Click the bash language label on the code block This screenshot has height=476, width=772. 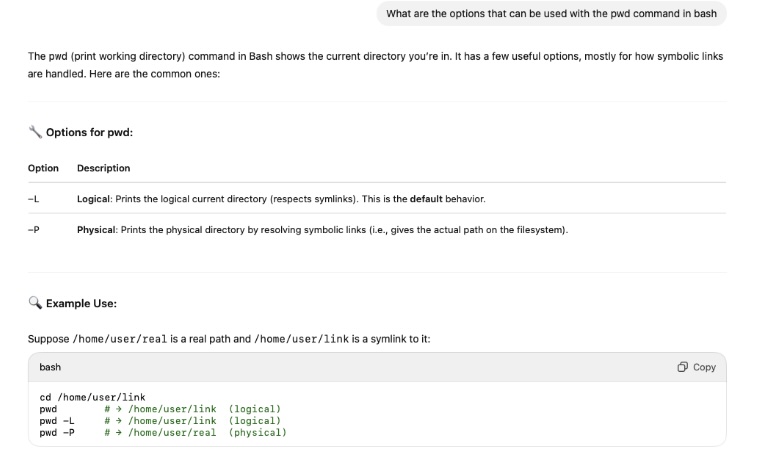50,367
